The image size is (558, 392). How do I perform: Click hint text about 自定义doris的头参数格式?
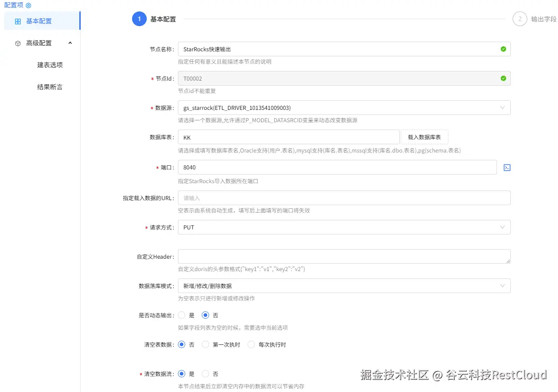(x=242, y=269)
